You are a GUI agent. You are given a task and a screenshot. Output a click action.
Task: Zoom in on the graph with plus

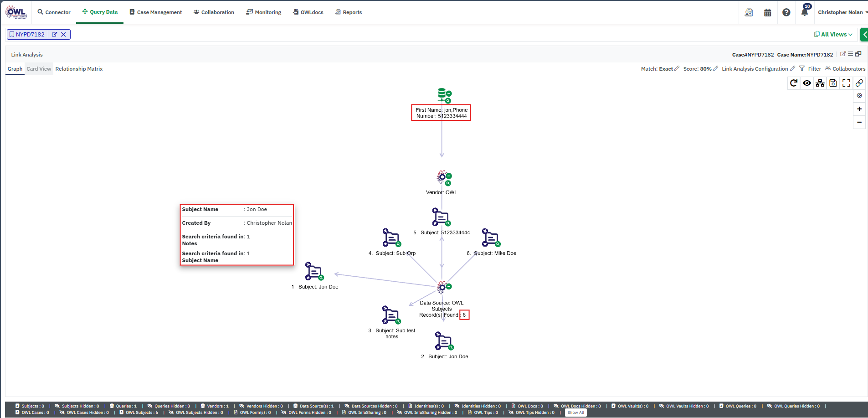click(x=859, y=109)
